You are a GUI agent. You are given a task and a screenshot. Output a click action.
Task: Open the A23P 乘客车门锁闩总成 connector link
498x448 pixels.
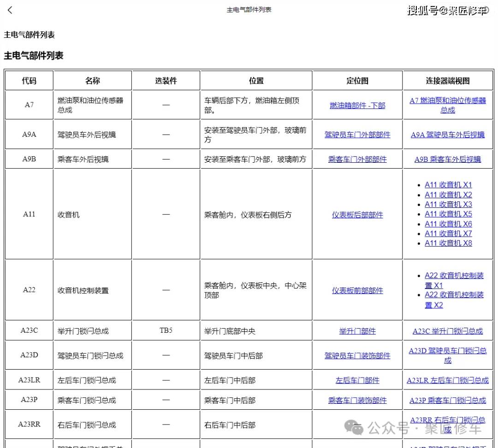(447, 401)
